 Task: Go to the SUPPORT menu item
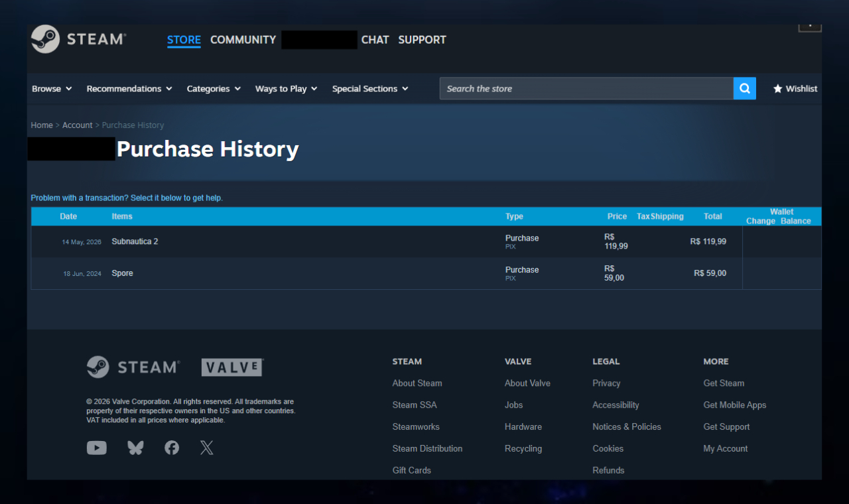coord(422,40)
